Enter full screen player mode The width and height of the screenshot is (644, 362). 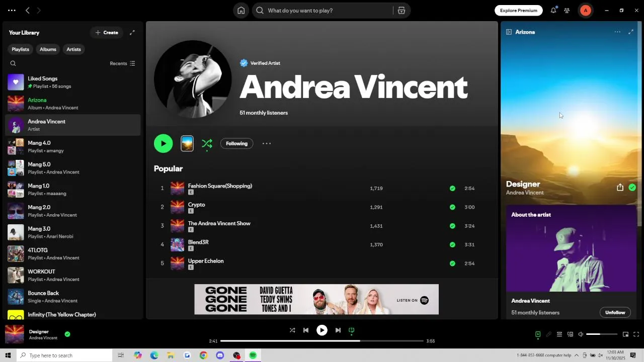point(636,334)
